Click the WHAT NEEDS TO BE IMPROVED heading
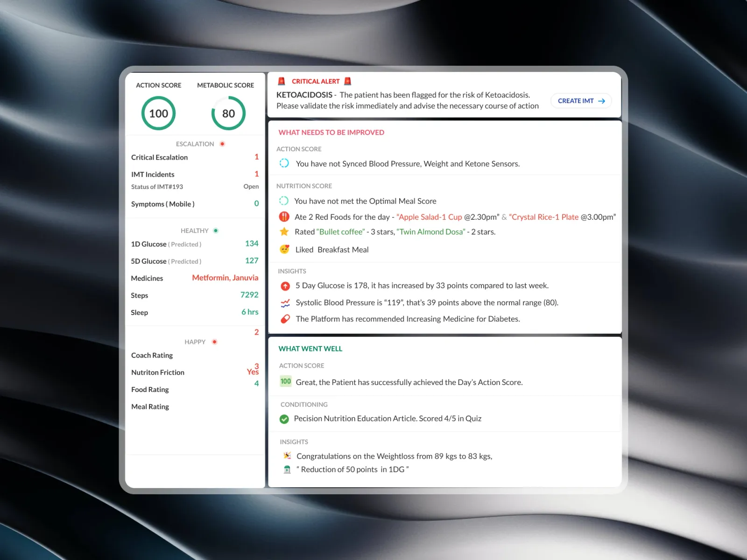The width and height of the screenshot is (747, 560). click(331, 133)
